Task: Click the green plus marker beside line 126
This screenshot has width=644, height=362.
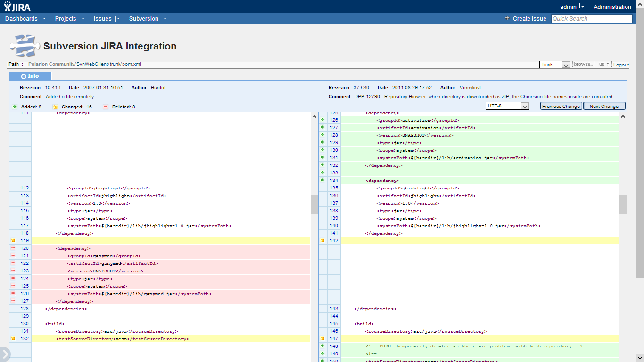Action: [322, 120]
